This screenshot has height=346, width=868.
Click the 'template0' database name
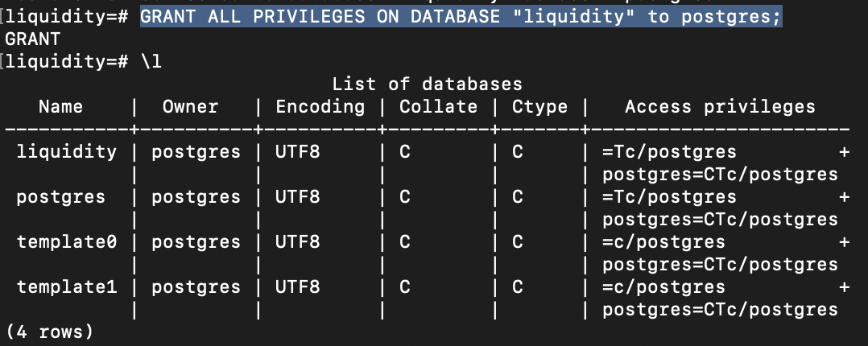(66, 241)
